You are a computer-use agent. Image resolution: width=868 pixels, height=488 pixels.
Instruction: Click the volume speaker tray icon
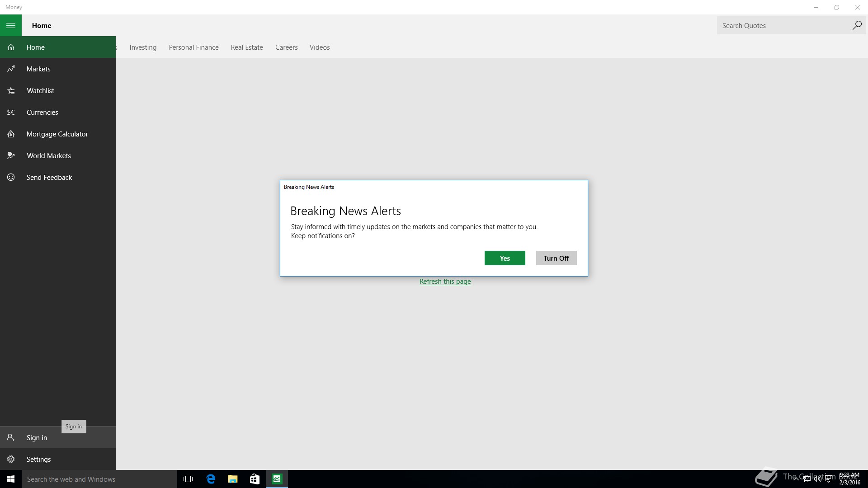pyautogui.click(x=817, y=479)
